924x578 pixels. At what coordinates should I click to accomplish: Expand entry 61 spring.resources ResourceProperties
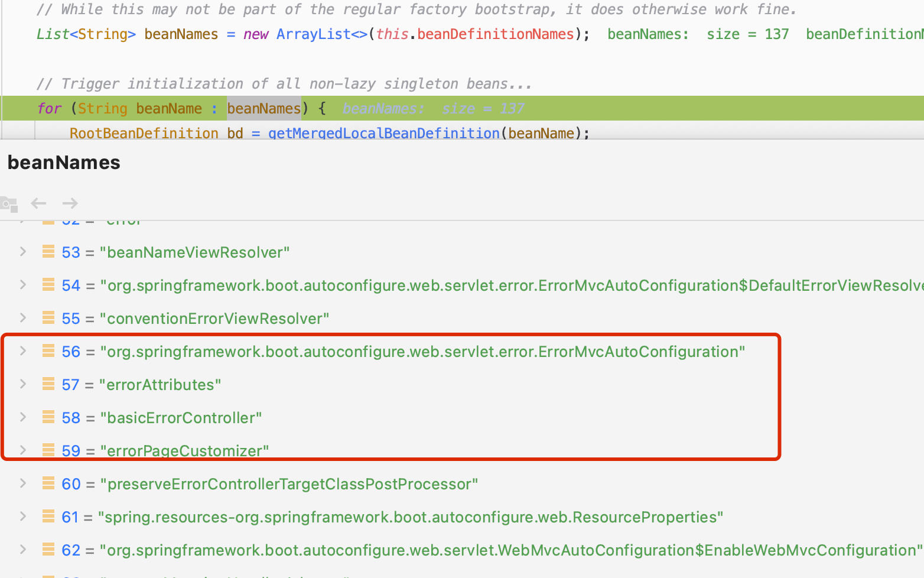tap(23, 517)
